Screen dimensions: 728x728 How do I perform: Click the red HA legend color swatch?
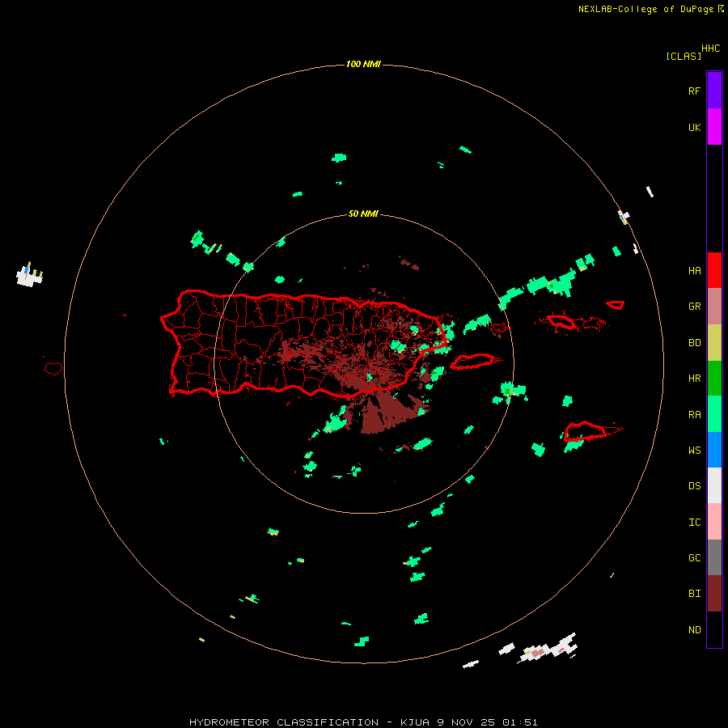[714, 270]
